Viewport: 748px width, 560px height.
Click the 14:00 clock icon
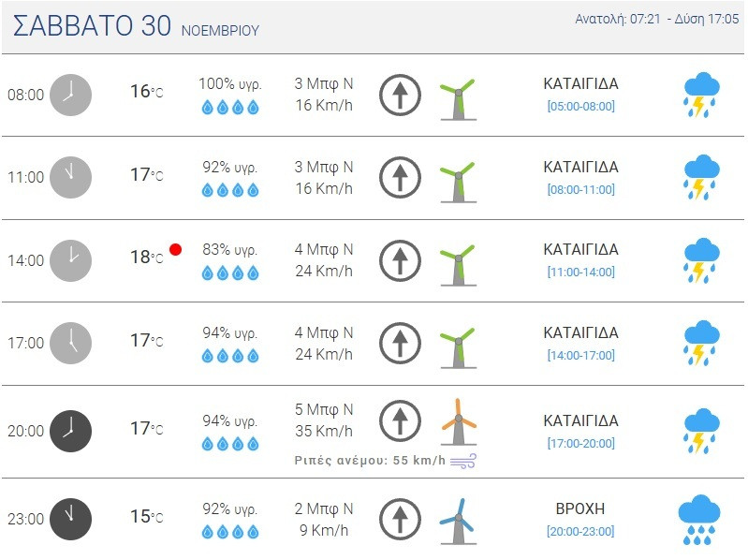70,260
